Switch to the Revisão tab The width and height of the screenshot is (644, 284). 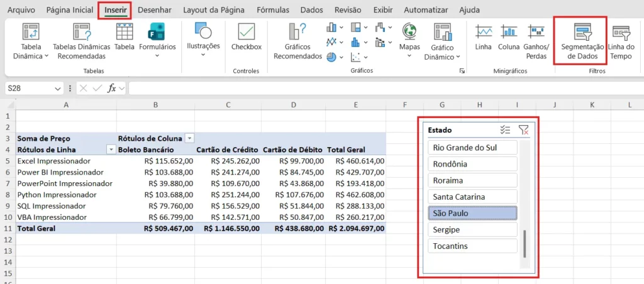(348, 10)
